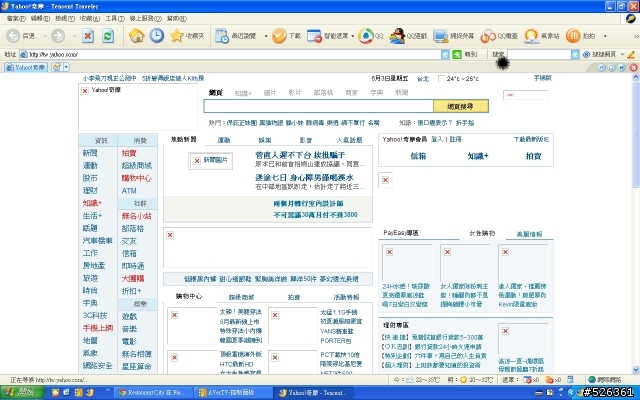Click the sun weather toolbar icon
Screen dimensions: 640x400
(x=531, y=36)
